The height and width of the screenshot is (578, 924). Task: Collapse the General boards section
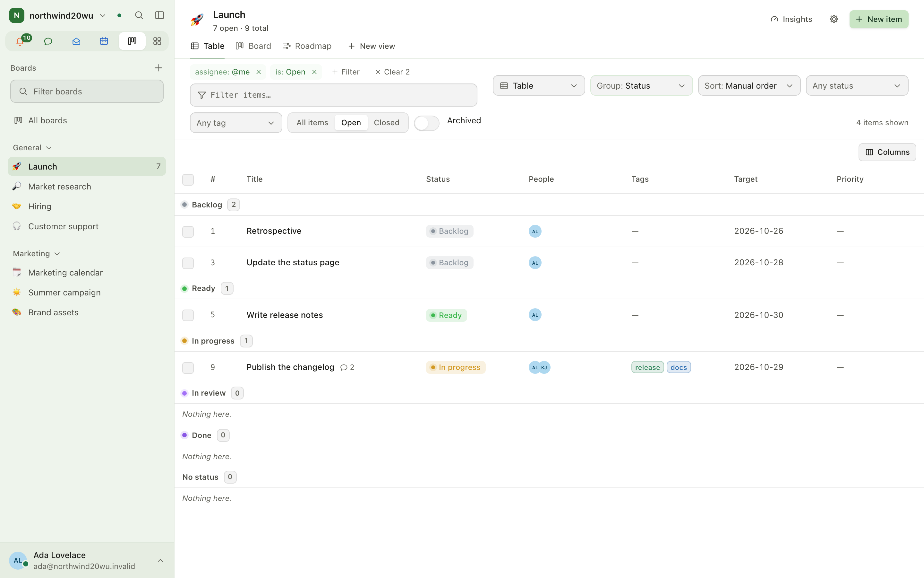point(32,148)
